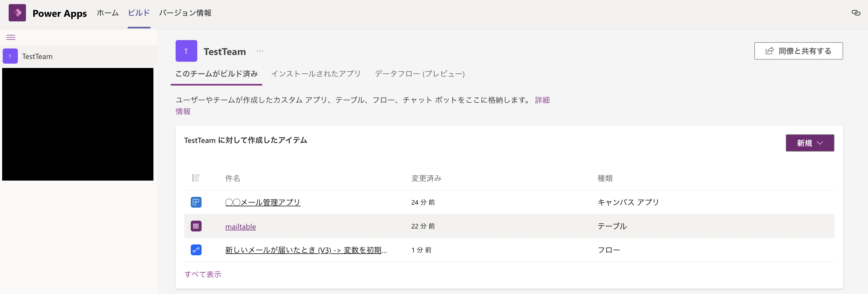Open TestTeam ellipsis more options
The height and width of the screenshot is (294, 868).
(260, 51)
